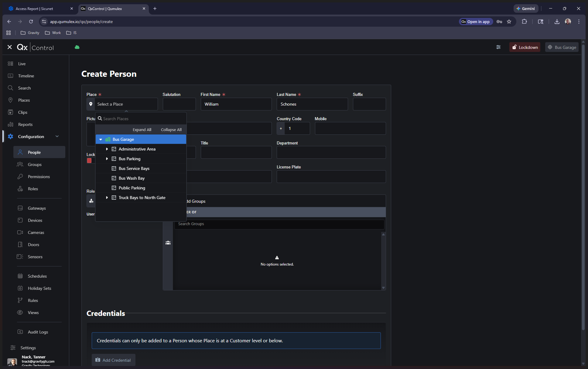
Task: Click Expand All in places dropdown
Action: (x=142, y=130)
